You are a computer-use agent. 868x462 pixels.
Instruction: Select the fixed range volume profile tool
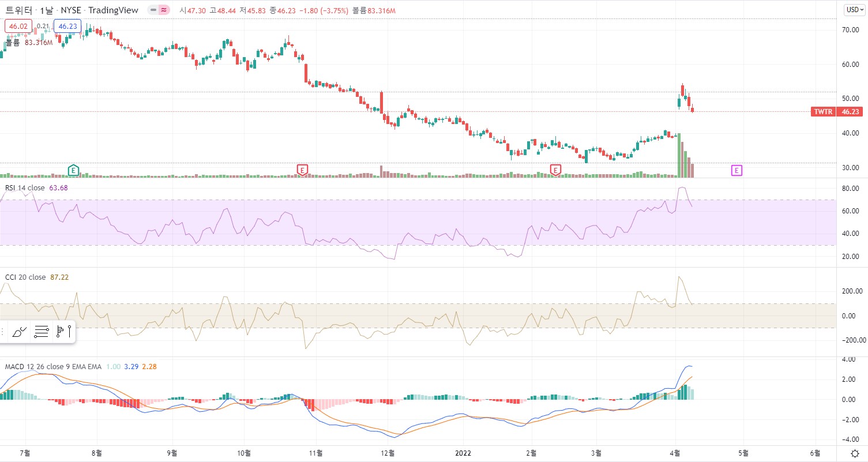63,332
